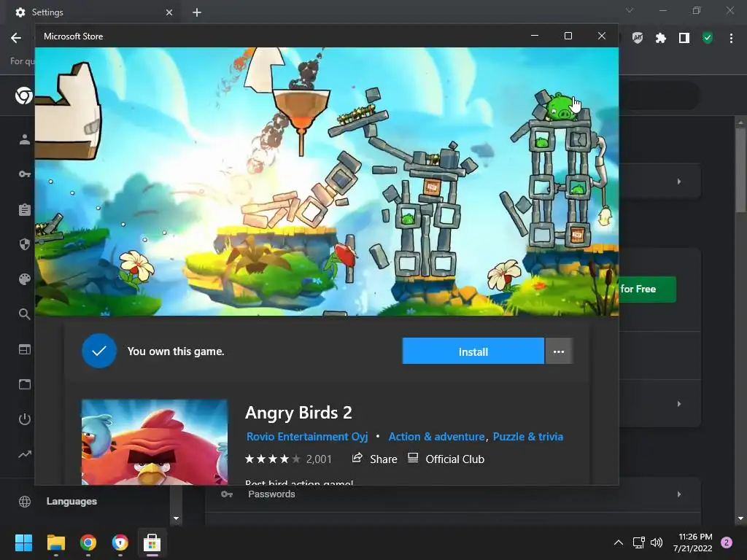This screenshot has width=747, height=560.
Task: Open Rovio Entertainment Oyj publisher link
Action: 307,437
